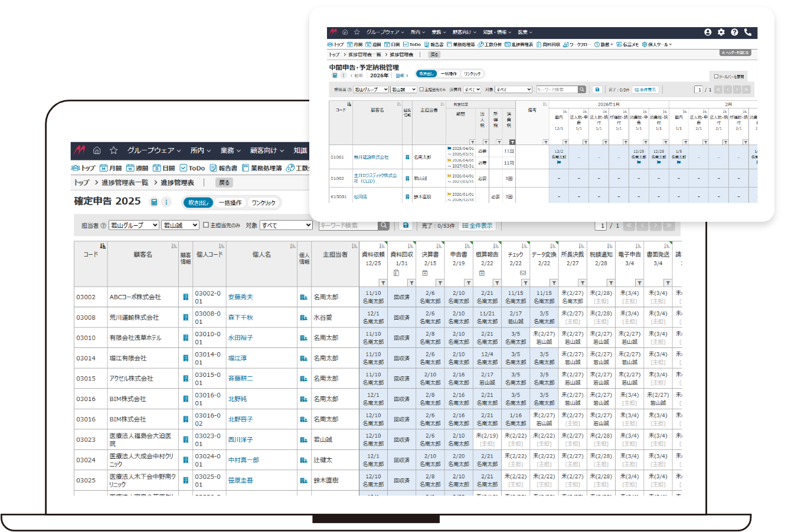Open the user account icon
The width and height of the screenshot is (785, 532).
pyautogui.click(x=708, y=32)
